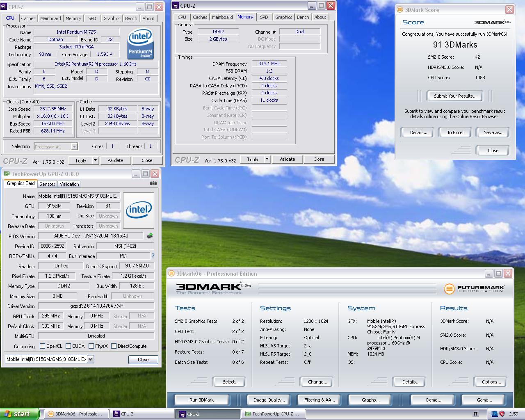Click the security shield tray icon

pos(502,414)
